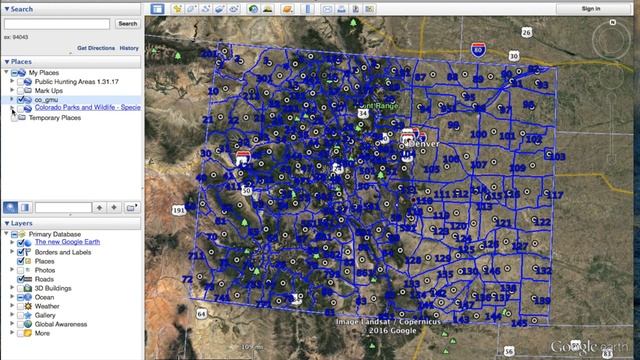Expand the Public Hunting Areas folder

[12, 82]
